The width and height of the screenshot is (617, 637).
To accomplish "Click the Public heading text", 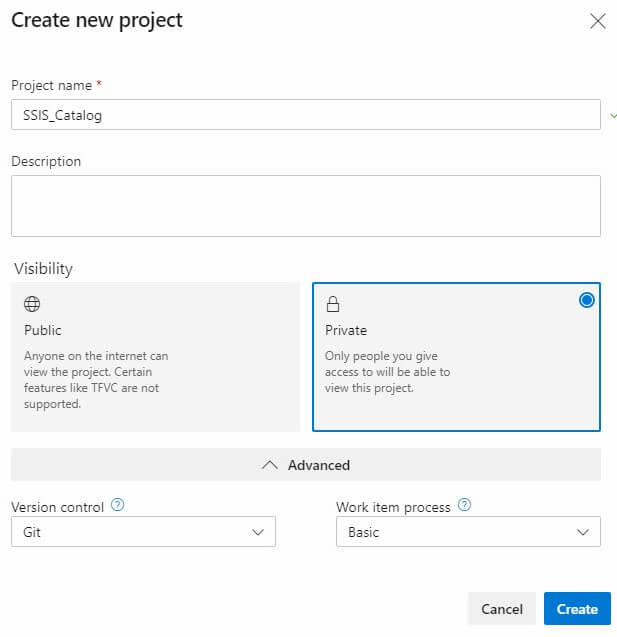I will tap(43, 330).
